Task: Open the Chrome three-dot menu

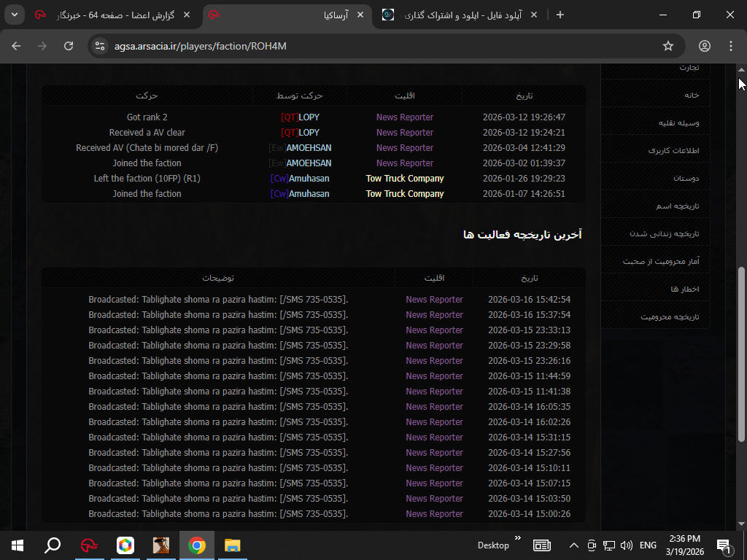Action: coord(731,46)
